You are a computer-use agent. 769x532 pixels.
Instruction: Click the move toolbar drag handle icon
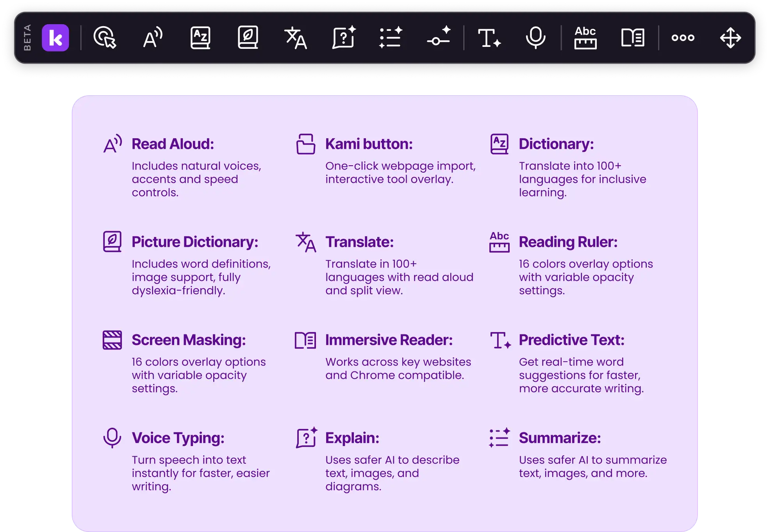pos(730,38)
